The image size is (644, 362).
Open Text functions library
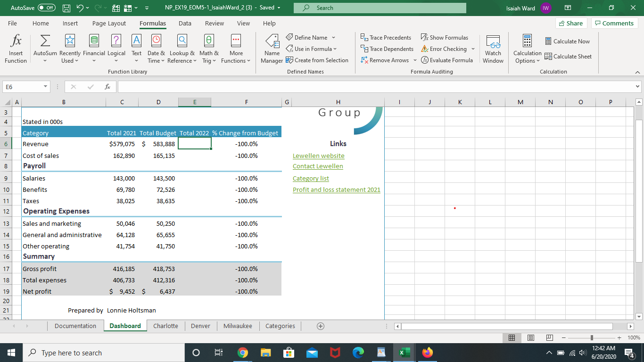point(136,49)
